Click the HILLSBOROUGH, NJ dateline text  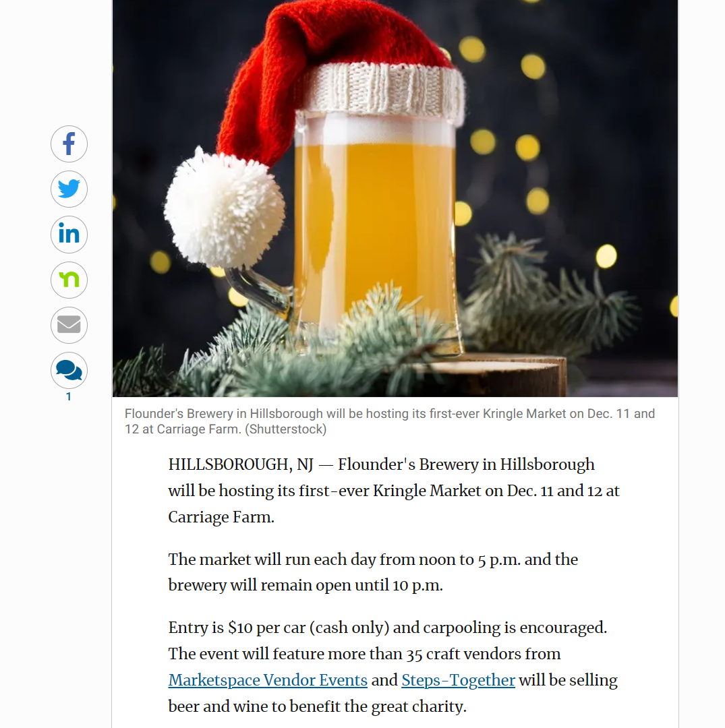pos(241,464)
